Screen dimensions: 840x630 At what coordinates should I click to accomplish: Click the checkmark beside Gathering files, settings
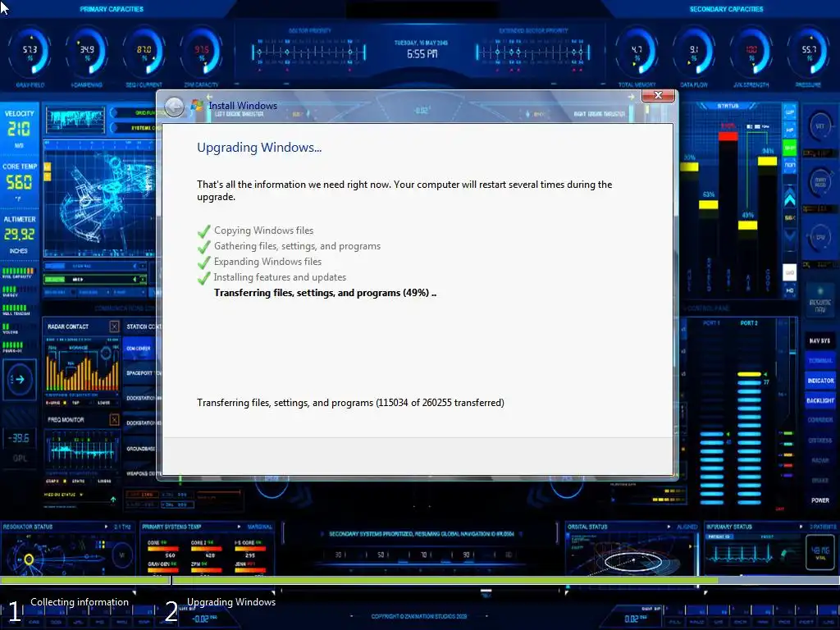click(203, 246)
